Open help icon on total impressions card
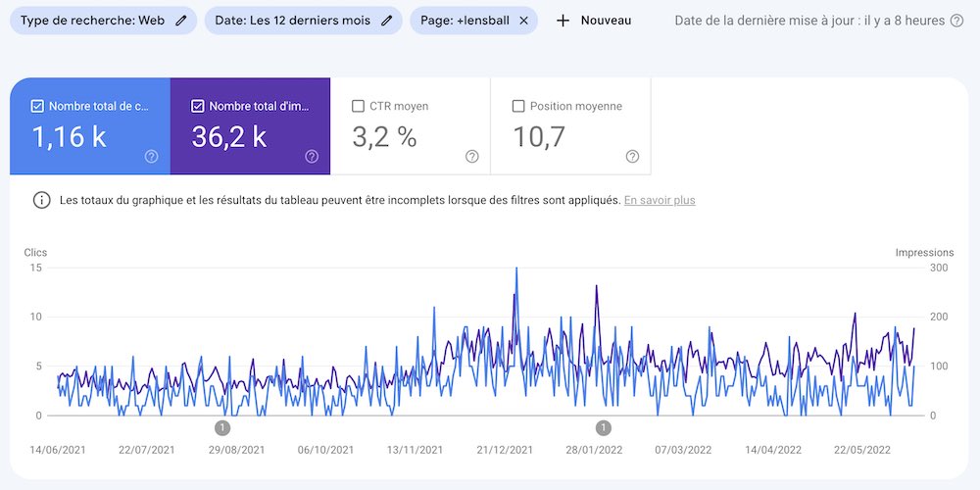The height and width of the screenshot is (490, 980). click(312, 156)
